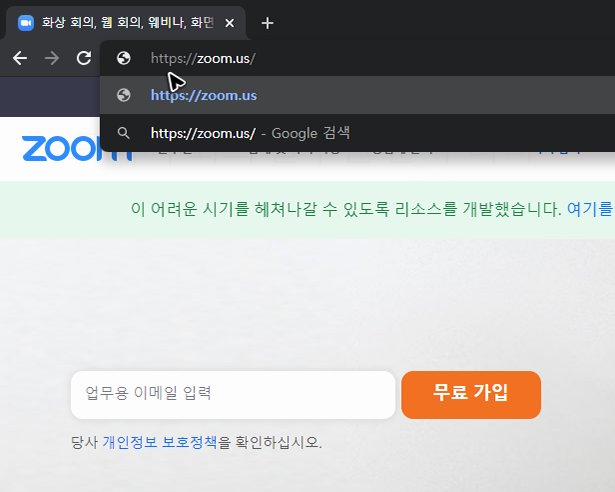Click globe icon beside zoom.us suggestion
This screenshot has width=615, height=492.
click(124, 95)
